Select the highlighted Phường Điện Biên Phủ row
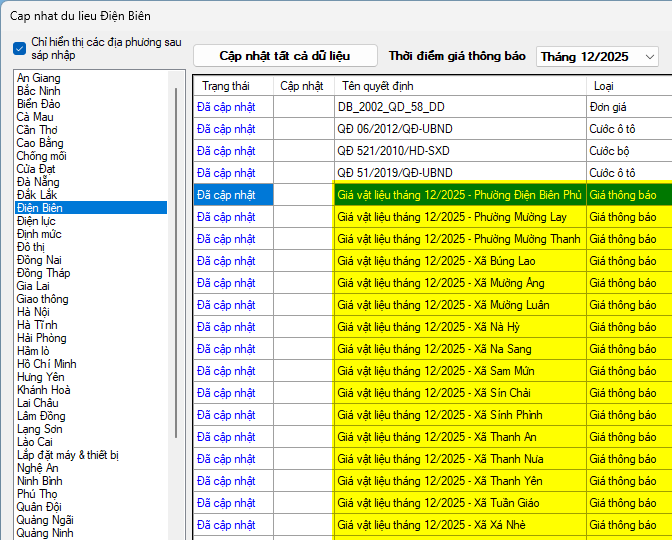Viewport: 672px width, 540px height. [x=459, y=195]
